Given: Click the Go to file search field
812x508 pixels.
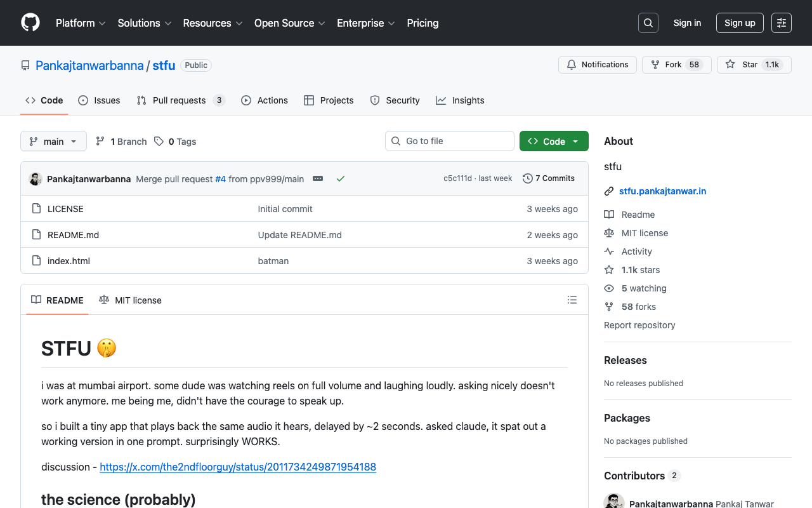Looking at the screenshot, I should point(449,141).
